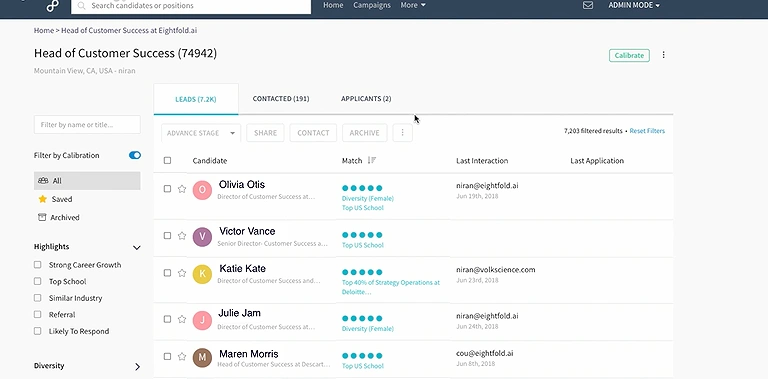This screenshot has height=379, width=768.
Task: Click the search candidates or positions field
Action: (191, 6)
